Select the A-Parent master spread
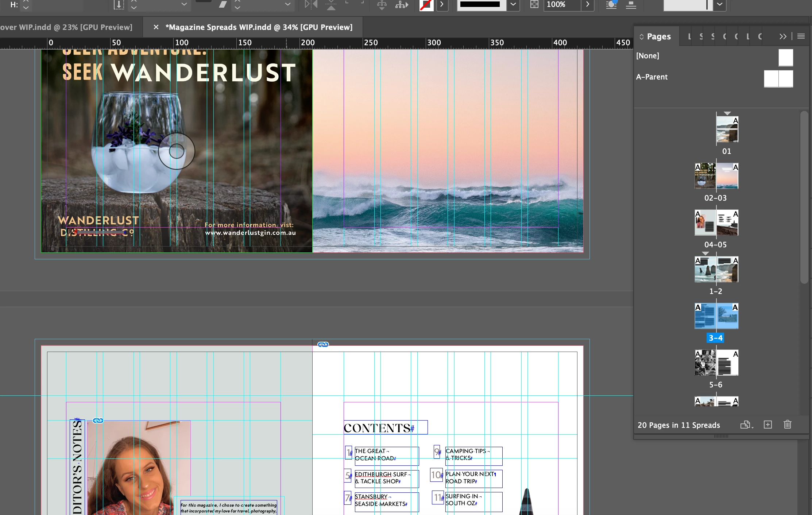This screenshot has width=812, height=515. [x=652, y=77]
